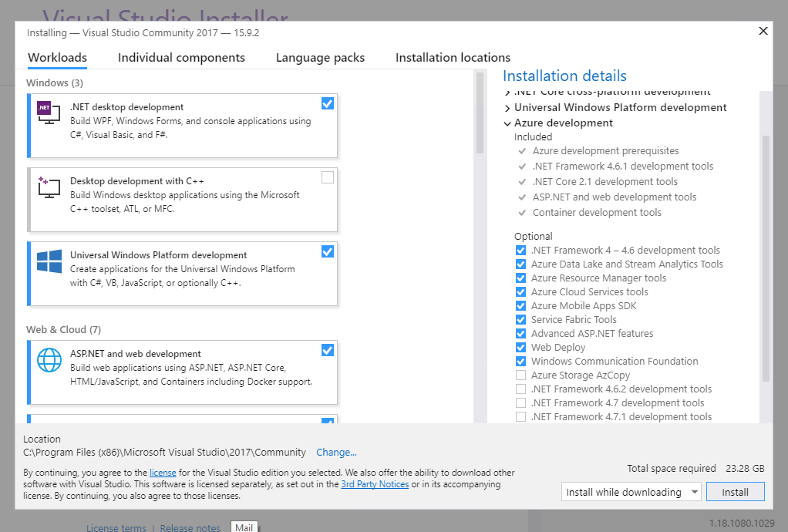The width and height of the screenshot is (788, 532).
Task: Click the Desktop development with C++ icon
Action: (x=49, y=187)
